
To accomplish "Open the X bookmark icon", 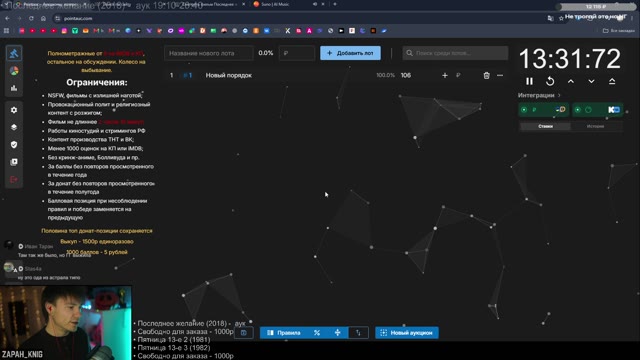I will pos(288,31).
